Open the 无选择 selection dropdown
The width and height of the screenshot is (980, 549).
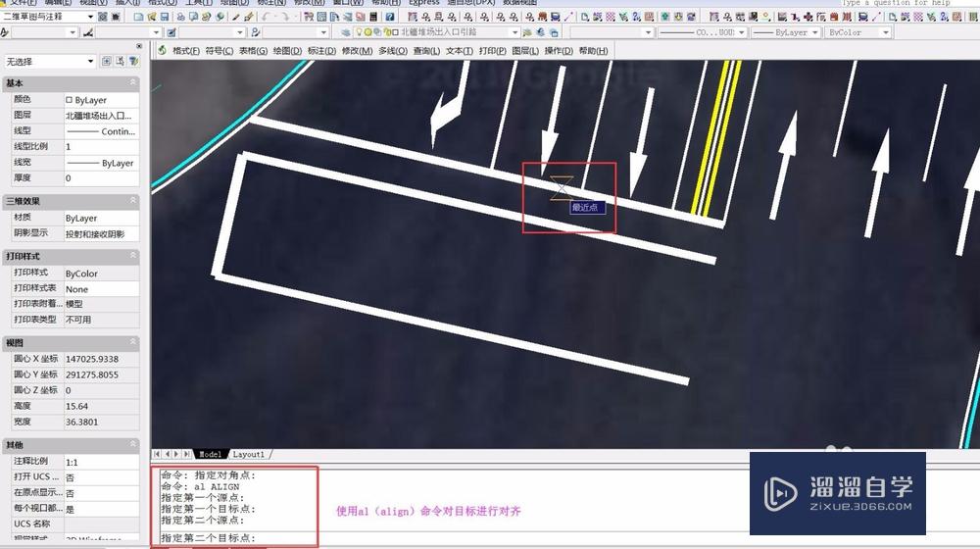[49, 62]
